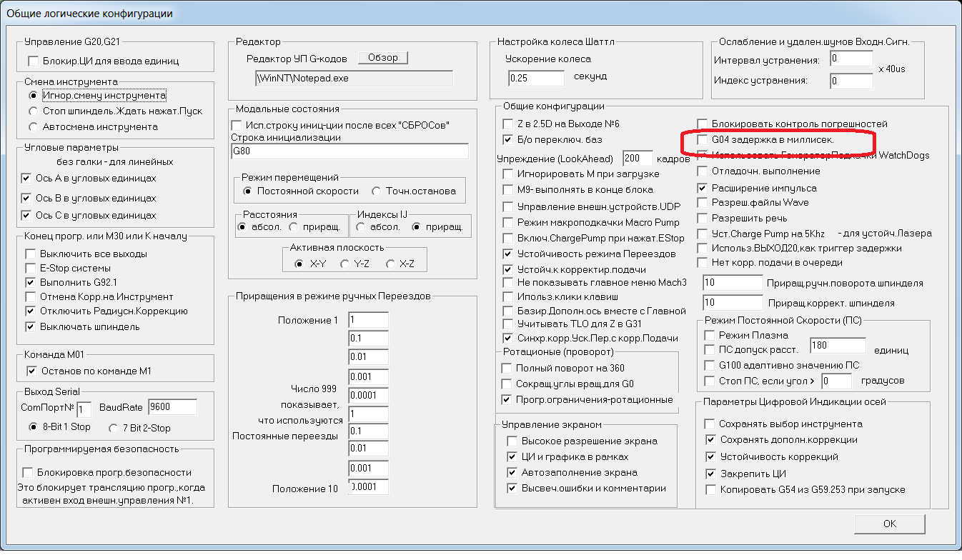Viewport: 962px width, 560px height.
Task: Check Полный поворот на 360
Action: point(507,368)
